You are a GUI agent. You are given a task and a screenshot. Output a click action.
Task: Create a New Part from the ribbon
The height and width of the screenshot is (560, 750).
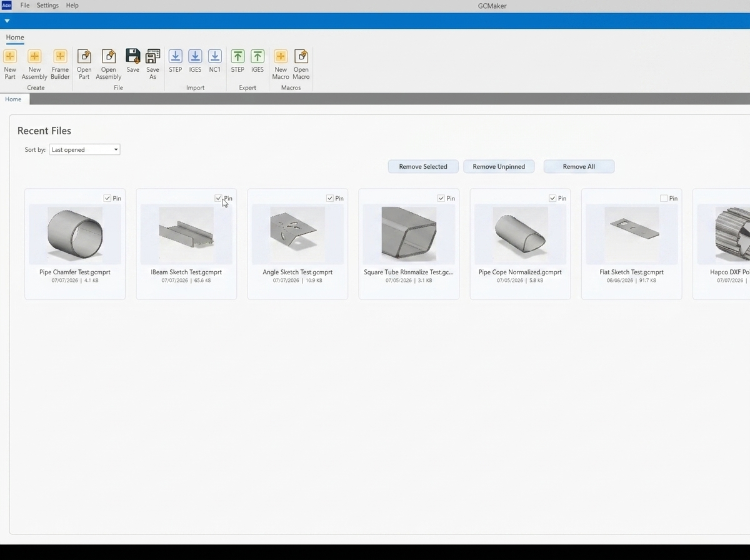coord(10,64)
